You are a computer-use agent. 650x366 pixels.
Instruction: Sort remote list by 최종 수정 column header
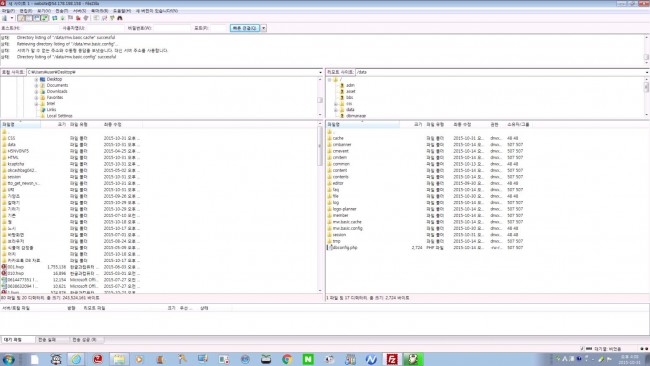[469, 124]
